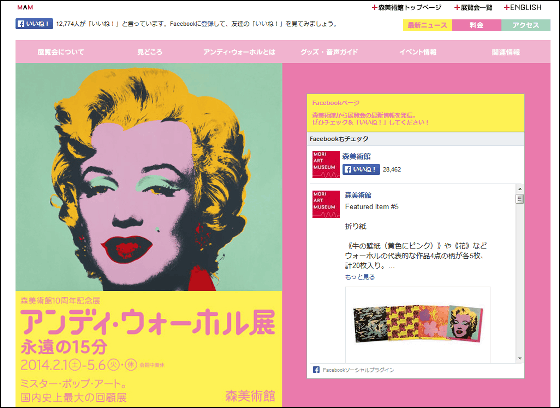Select イベント情報 menu item
Image resolution: width=560 pixels, height=408 pixels.
pyautogui.click(x=418, y=52)
